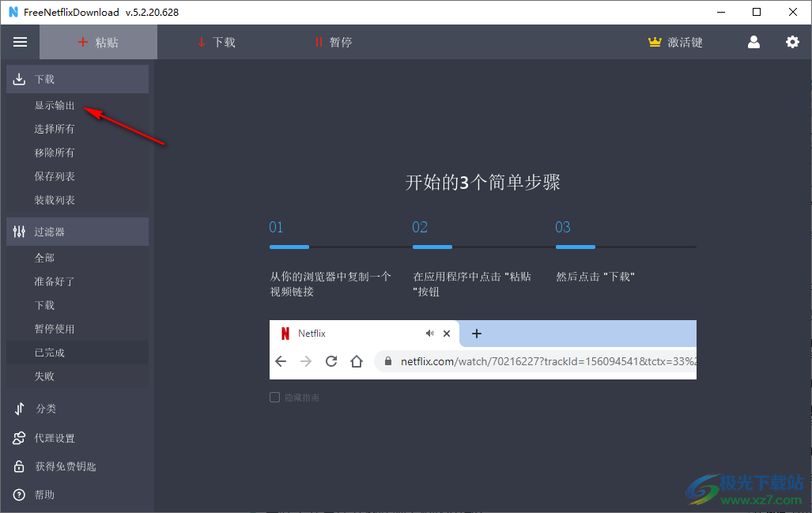Click the heading 开始的3个简单步骤
Screen dimensions: 812x513
(482, 183)
